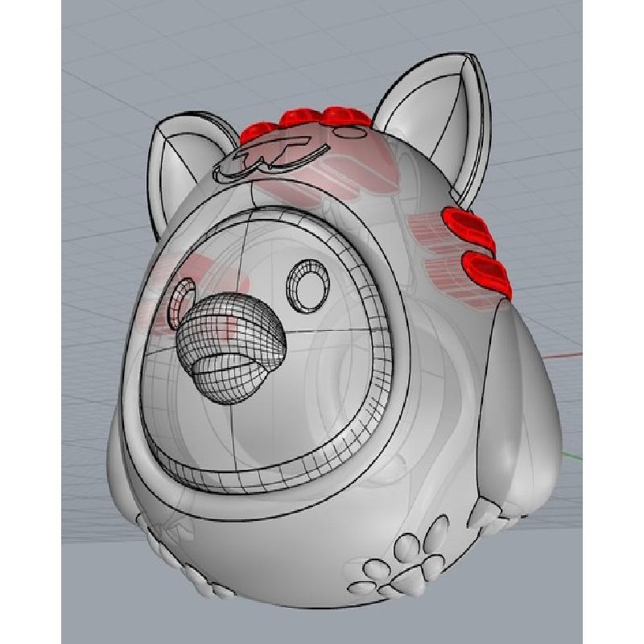Select the large round eye beside the nose
644x644 pixels.
click(308, 286)
